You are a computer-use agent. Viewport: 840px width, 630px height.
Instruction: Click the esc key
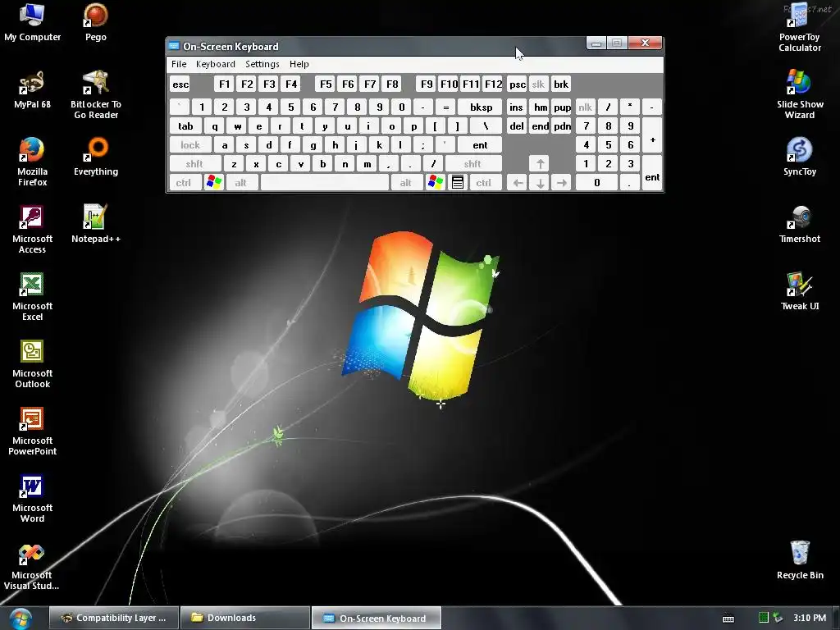click(x=180, y=84)
